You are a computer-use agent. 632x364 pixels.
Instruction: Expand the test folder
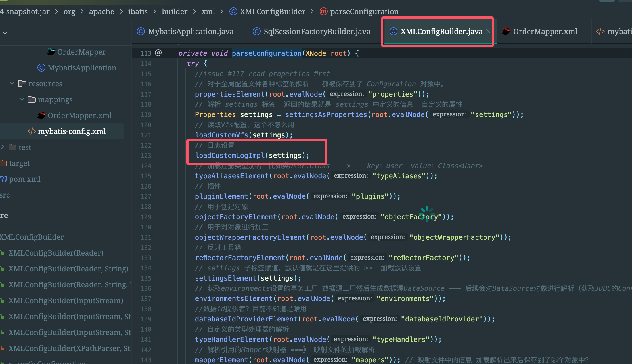(3, 147)
